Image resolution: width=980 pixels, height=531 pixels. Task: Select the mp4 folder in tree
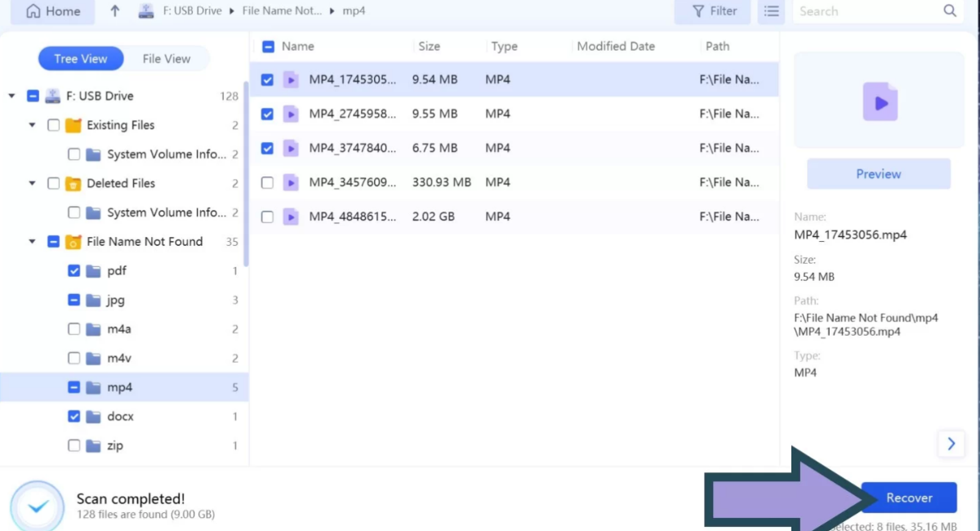pos(122,387)
